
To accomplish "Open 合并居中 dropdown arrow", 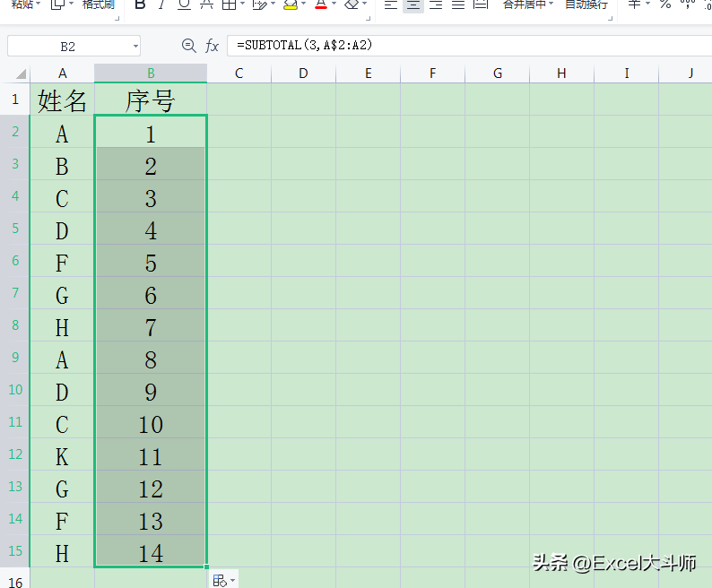I will pos(551,4).
